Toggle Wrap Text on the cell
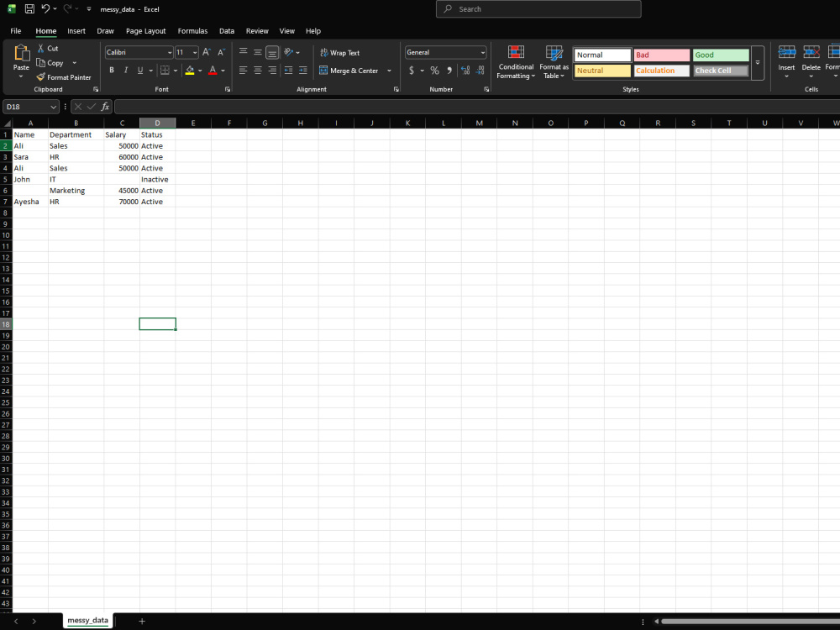Viewport: 840px width, 630px height. pos(339,52)
